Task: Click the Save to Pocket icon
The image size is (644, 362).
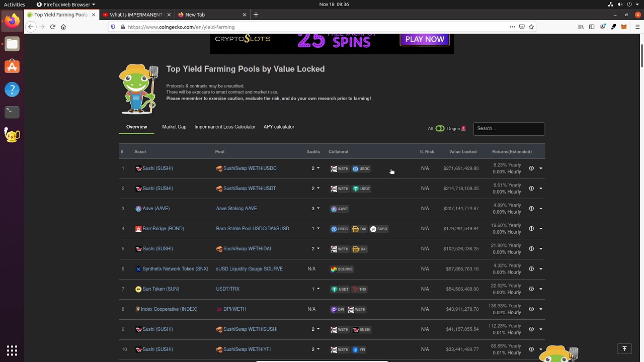Action: (x=522, y=27)
